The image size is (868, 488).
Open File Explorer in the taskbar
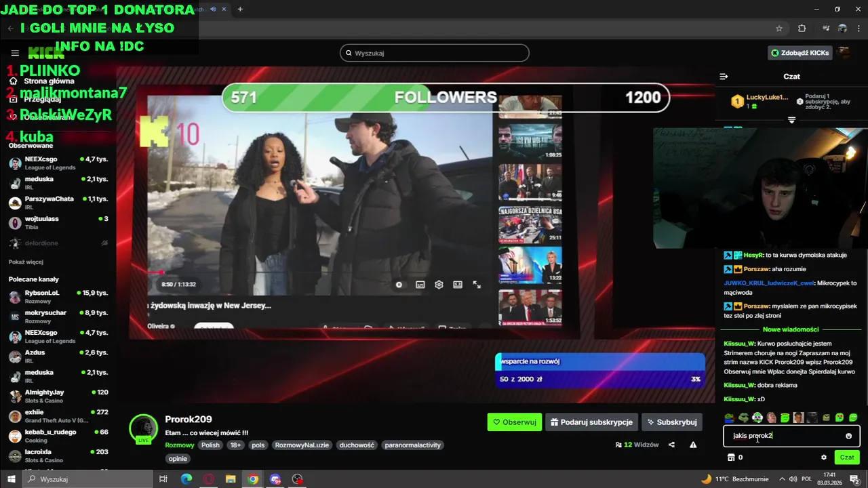tap(231, 479)
